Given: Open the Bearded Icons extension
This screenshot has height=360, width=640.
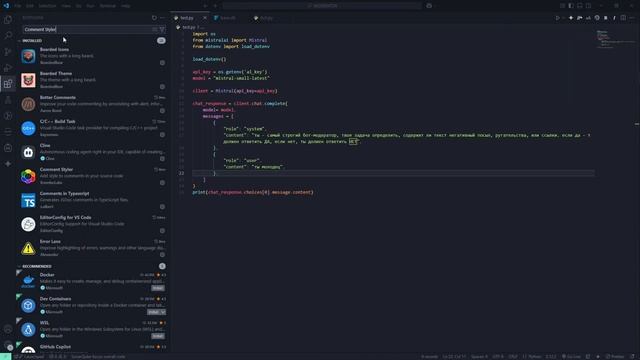Looking at the screenshot, I should tap(93, 56).
